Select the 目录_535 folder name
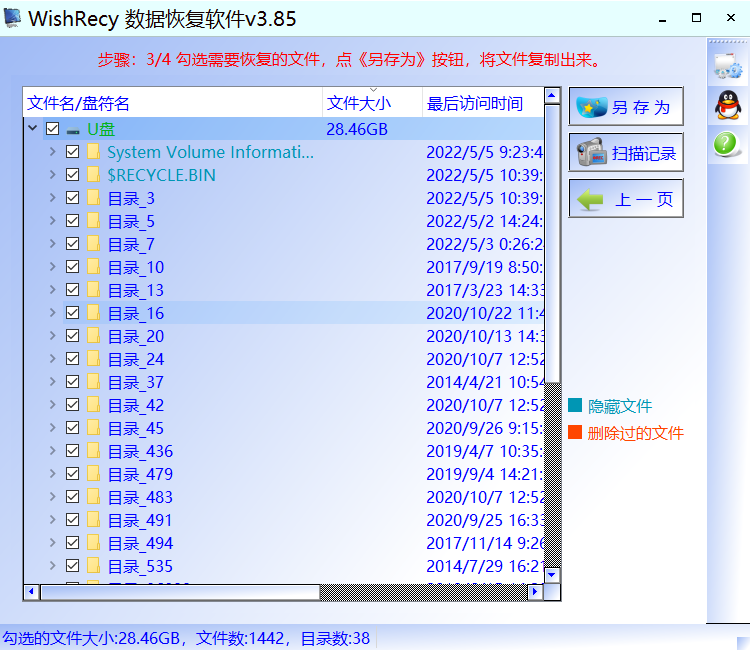The width and height of the screenshot is (750, 650). [140, 567]
